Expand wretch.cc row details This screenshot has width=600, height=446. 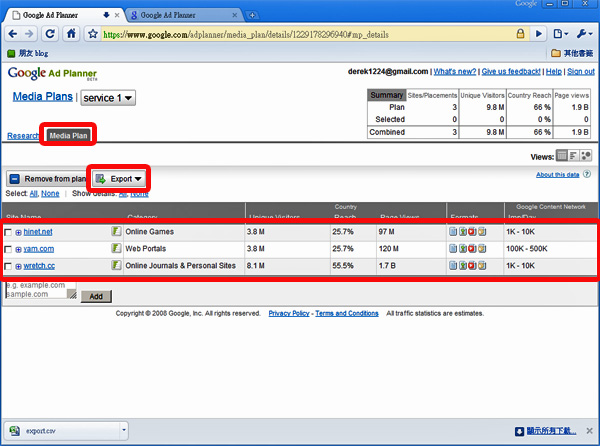(18, 266)
